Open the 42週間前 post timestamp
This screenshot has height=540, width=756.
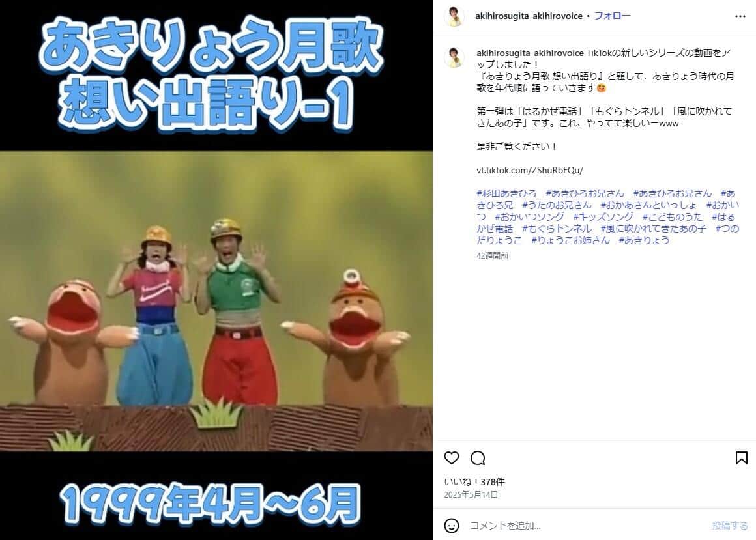click(x=492, y=256)
